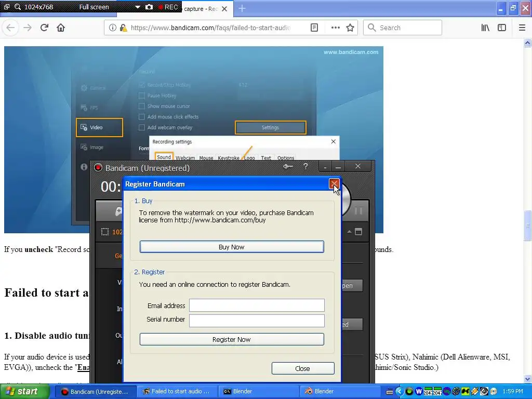Image resolution: width=532 pixels, height=399 pixels.
Task: Click the bandicam.com URL address field
Action: (210, 28)
